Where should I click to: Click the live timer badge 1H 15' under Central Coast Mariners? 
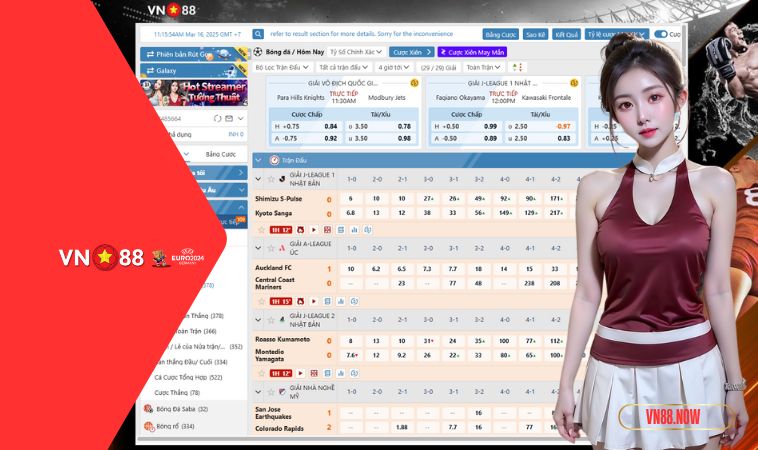coord(281,302)
